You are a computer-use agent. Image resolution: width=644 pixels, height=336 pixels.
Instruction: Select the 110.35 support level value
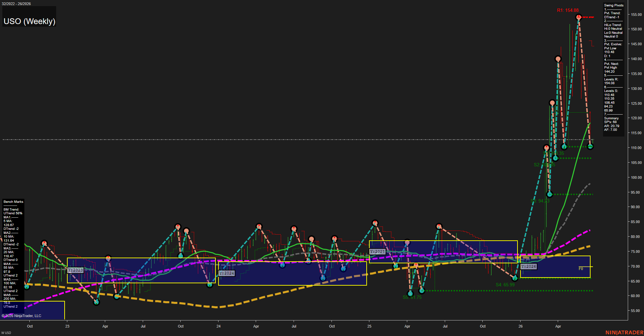point(609,99)
